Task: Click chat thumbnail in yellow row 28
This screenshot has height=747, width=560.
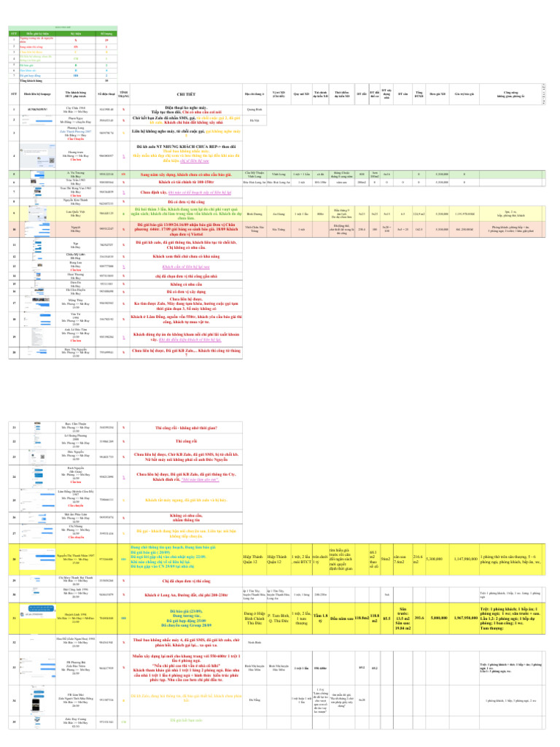Action: [38, 560]
